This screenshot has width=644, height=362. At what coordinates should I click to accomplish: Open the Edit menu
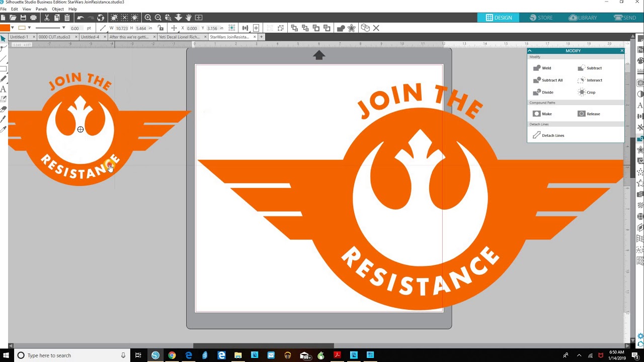point(15,9)
